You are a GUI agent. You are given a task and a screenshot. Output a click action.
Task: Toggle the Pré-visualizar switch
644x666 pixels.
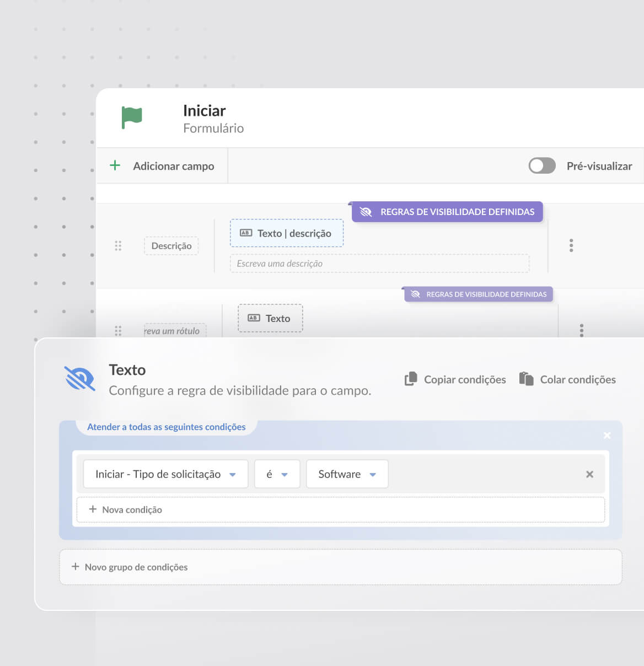coord(542,165)
